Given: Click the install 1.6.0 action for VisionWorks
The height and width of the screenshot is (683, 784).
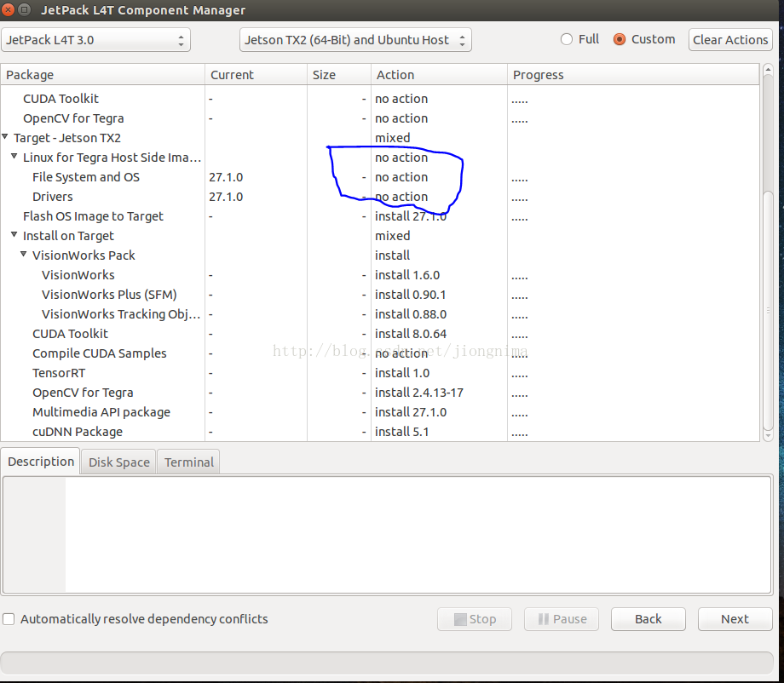Looking at the screenshot, I should click(x=407, y=275).
